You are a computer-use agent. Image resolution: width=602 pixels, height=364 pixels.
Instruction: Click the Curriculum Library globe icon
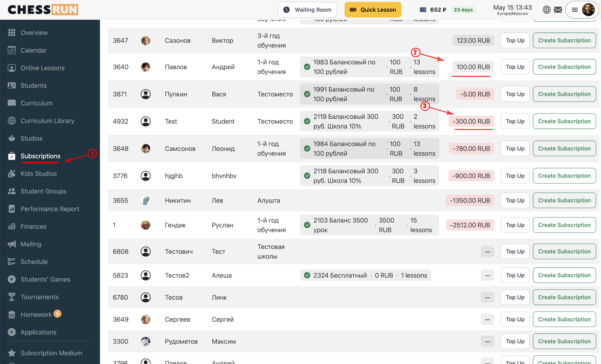pyautogui.click(x=12, y=121)
